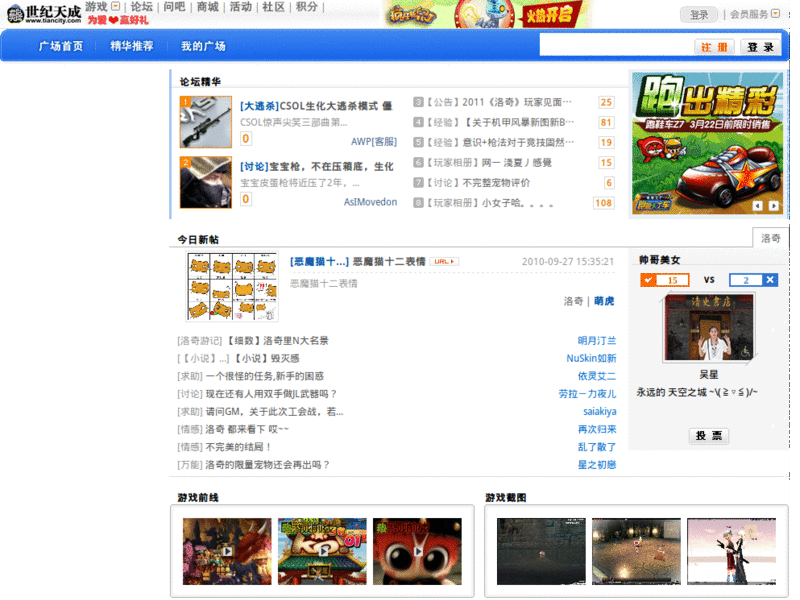This screenshot has height=600, width=800.
Task: Open author NuSkin如新 profile
Action: [591, 358]
